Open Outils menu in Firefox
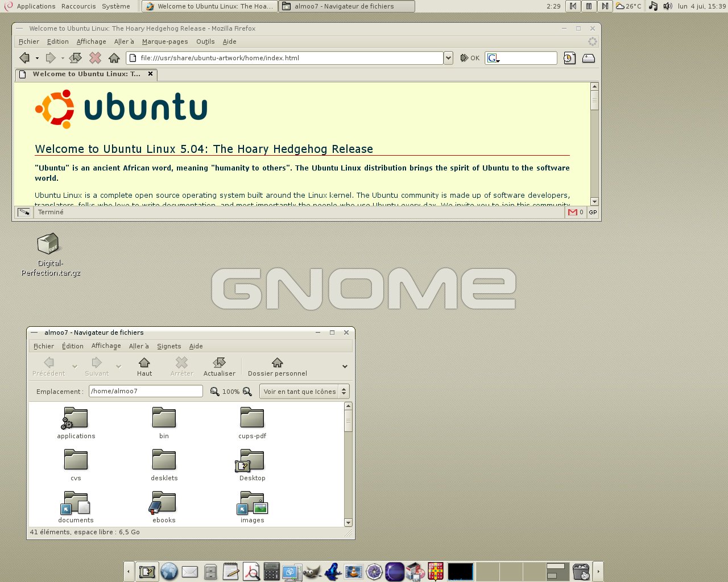This screenshot has width=728, height=582. pyautogui.click(x=205, y=41)
